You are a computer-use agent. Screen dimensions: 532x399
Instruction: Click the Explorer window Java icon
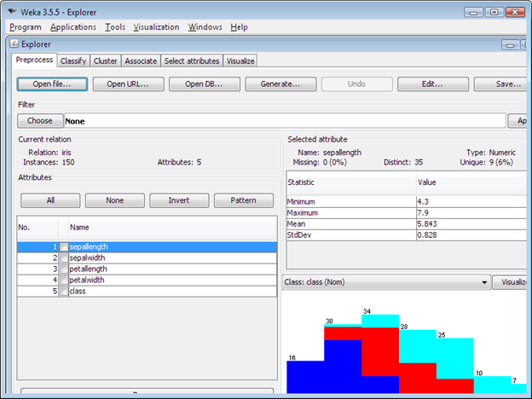pyautogui.click(x=14, y=43)
